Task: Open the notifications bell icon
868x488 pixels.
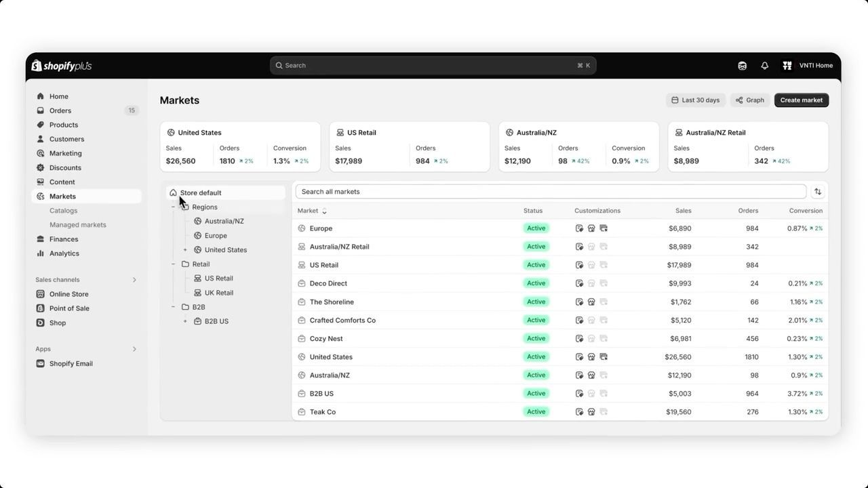Action: (764, 66)
